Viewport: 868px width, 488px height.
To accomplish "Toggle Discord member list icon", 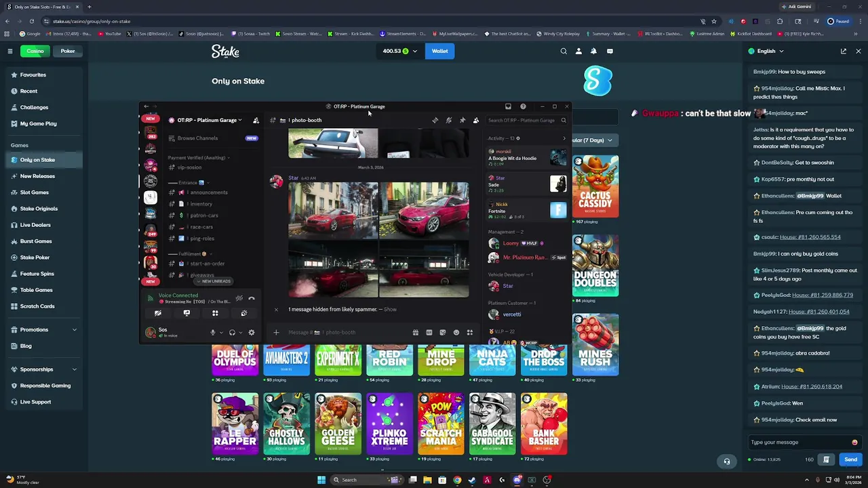I will (x=476, y=120).
